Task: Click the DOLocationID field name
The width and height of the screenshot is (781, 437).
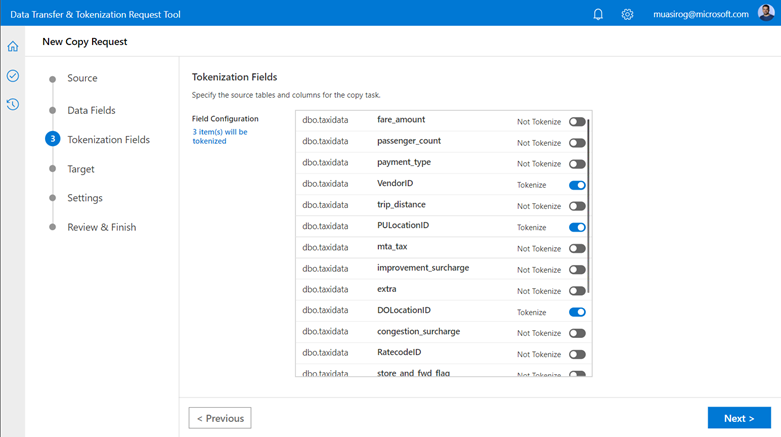Action: pos(403,310)
